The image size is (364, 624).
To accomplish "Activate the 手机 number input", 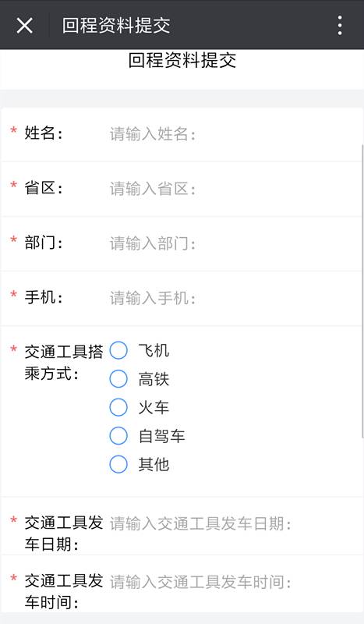I will pos(233,298).
